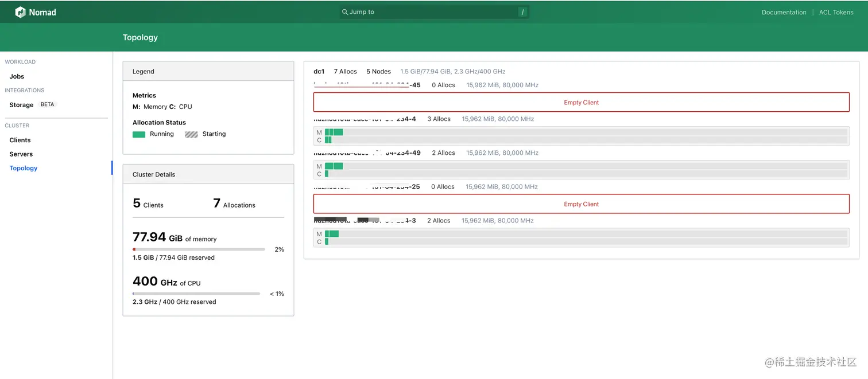This screenshot has width=868, height=379.
Task: Go to Jobs in sidebar
Action: pyautogui.click(x=17, y=76)
